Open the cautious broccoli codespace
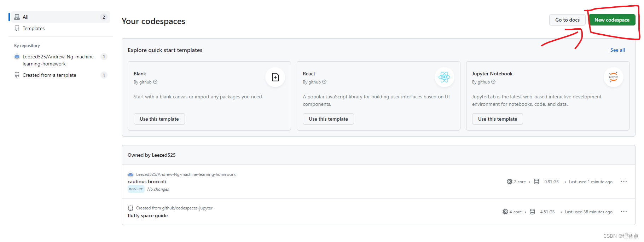644x242 pixels. pyautogui.click(x=147, y=181)
